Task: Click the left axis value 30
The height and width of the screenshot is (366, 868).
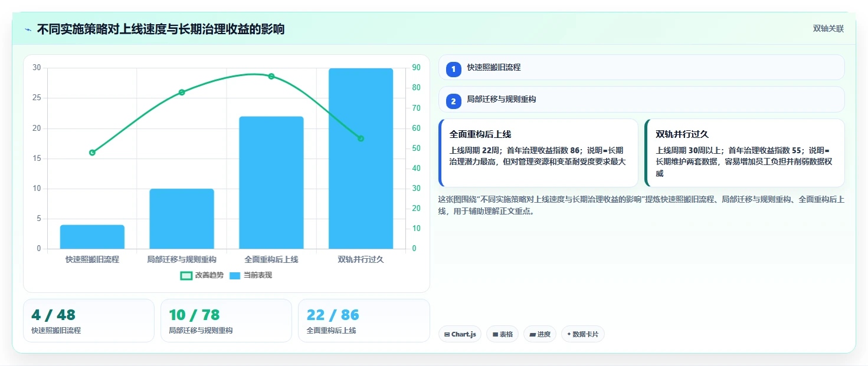Action: [x=37, y=68]
